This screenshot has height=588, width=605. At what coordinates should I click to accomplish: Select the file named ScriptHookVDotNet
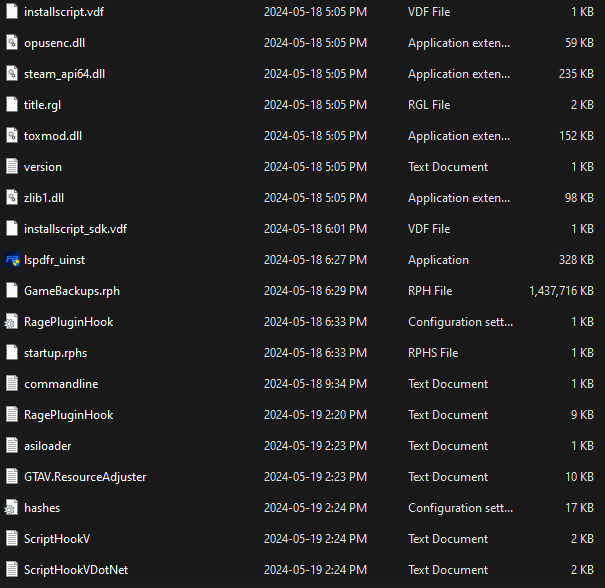pyautogui.click(x=76, y=570)
